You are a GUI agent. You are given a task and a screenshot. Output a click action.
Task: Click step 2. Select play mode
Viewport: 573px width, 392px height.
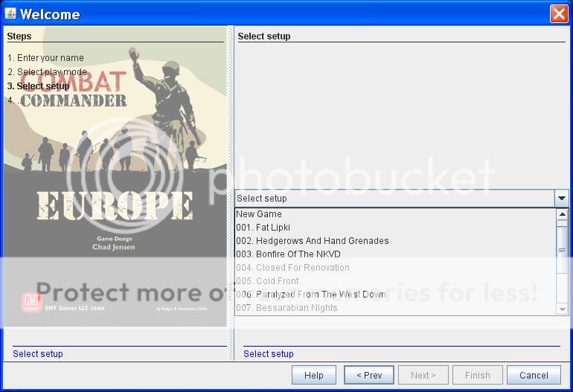click(x=47, y=72)
